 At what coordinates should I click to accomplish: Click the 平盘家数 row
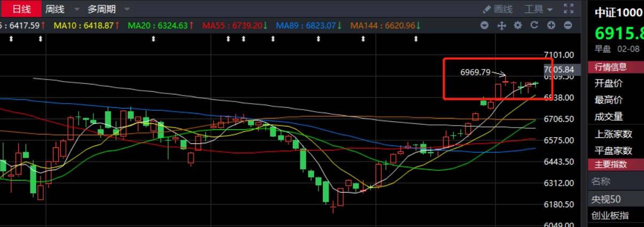click(x=616, y=151)
